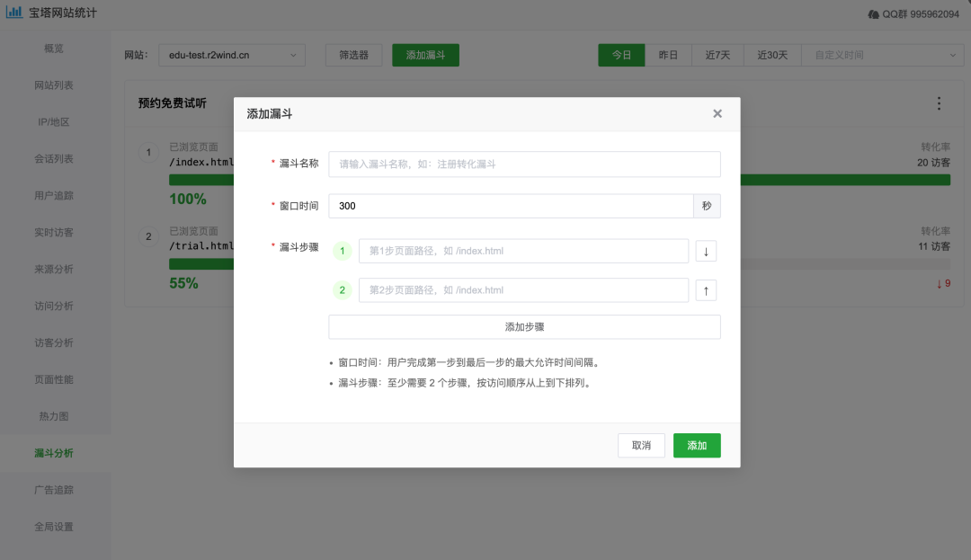Viewport: 971px width, 560px height.
Task: Select the 近30天 time range tab
Action: tap(772, 55)
